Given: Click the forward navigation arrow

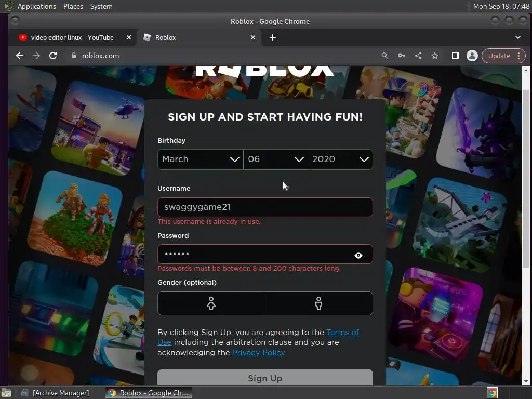Looking at the screenshot, I should pos(36,56).
